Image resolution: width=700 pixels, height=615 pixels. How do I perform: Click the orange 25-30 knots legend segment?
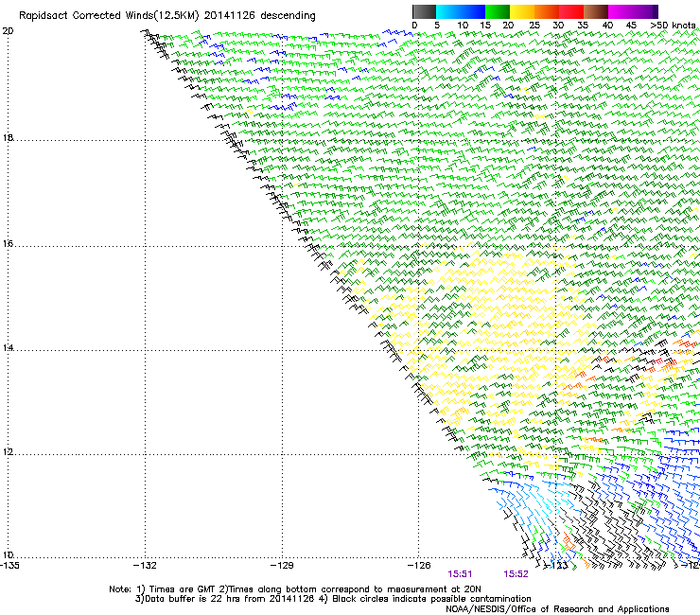pos(547,11)
